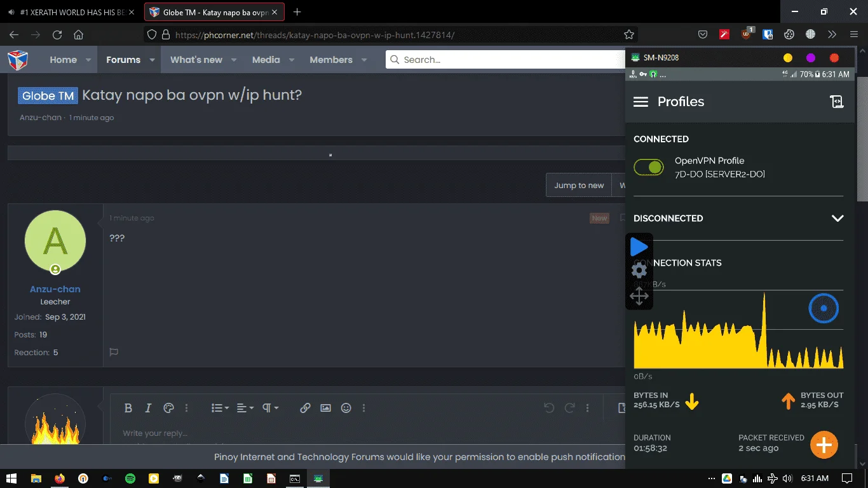Open text color picker in editor

[x=168, y=408]
